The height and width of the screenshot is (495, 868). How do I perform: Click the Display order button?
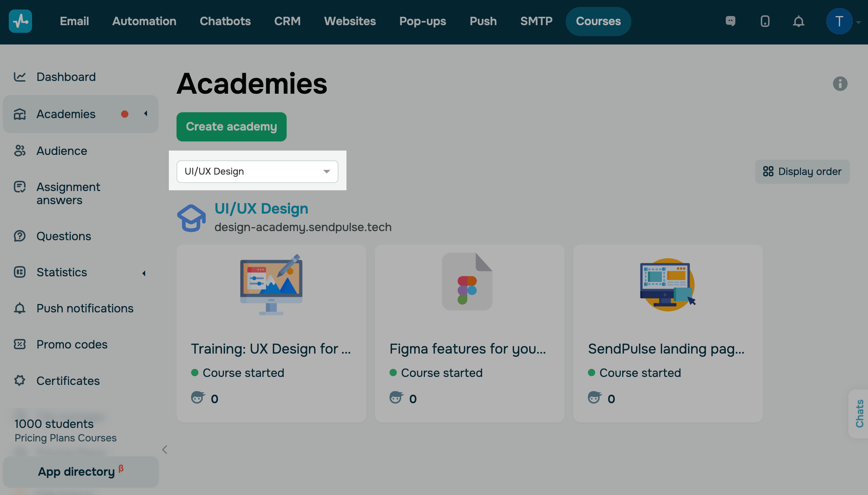802,171
